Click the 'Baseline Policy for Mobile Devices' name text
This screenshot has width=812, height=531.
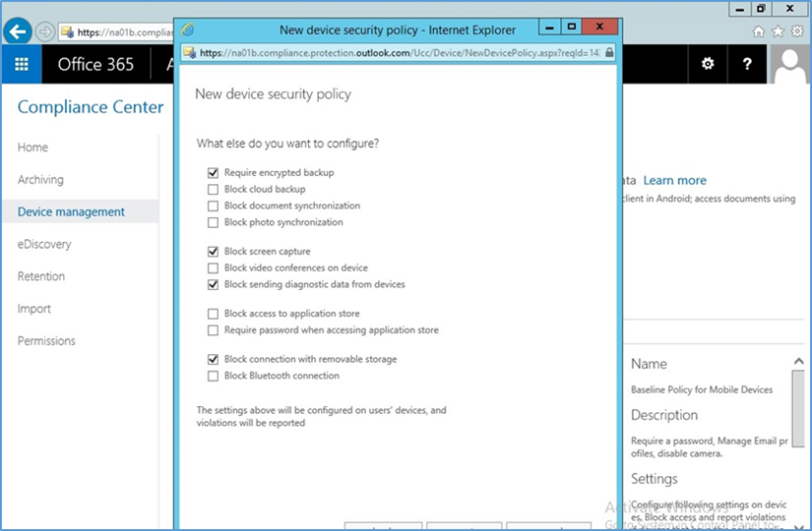point(701,389)
